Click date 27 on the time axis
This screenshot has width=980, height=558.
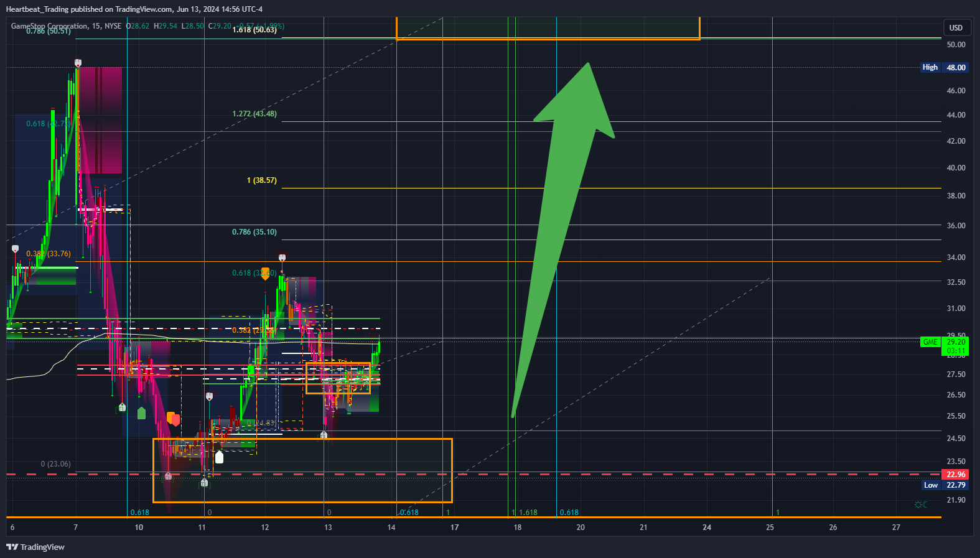[896, 528]
